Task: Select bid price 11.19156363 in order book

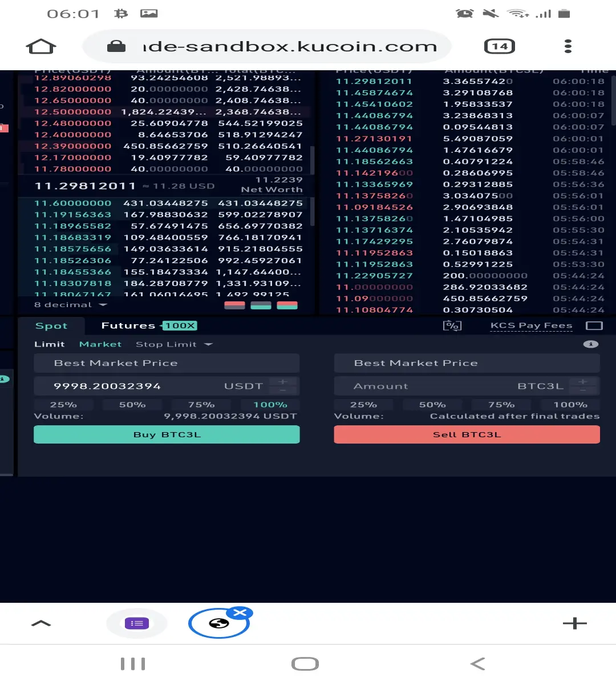Action: [x=72, y=215]
